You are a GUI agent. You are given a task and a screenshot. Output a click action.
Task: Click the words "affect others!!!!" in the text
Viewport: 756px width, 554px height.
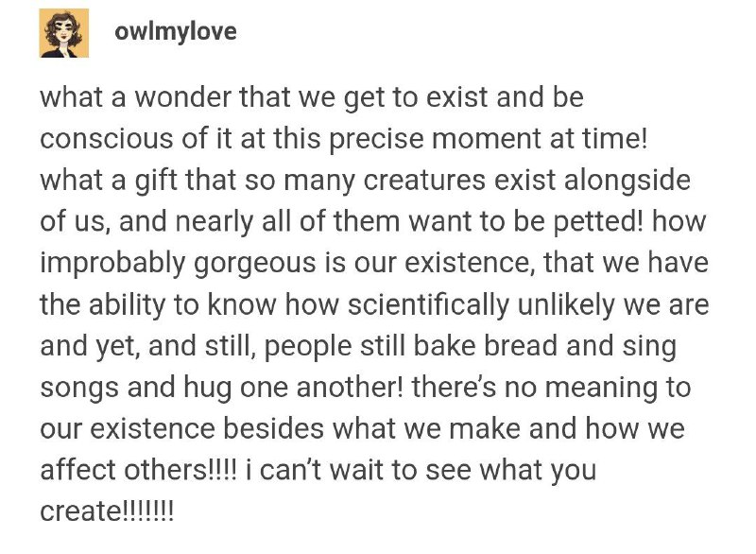pyautogui.click(x=139, y=470)
